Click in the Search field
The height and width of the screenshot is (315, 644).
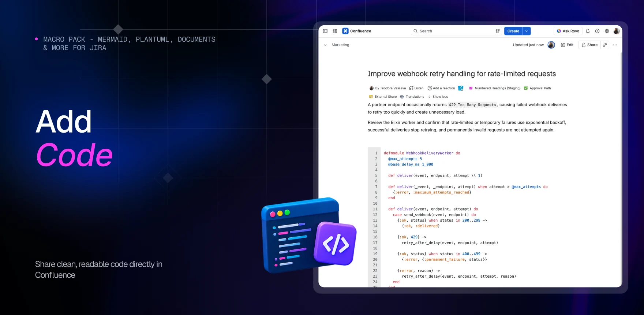[x=456, y=31]
